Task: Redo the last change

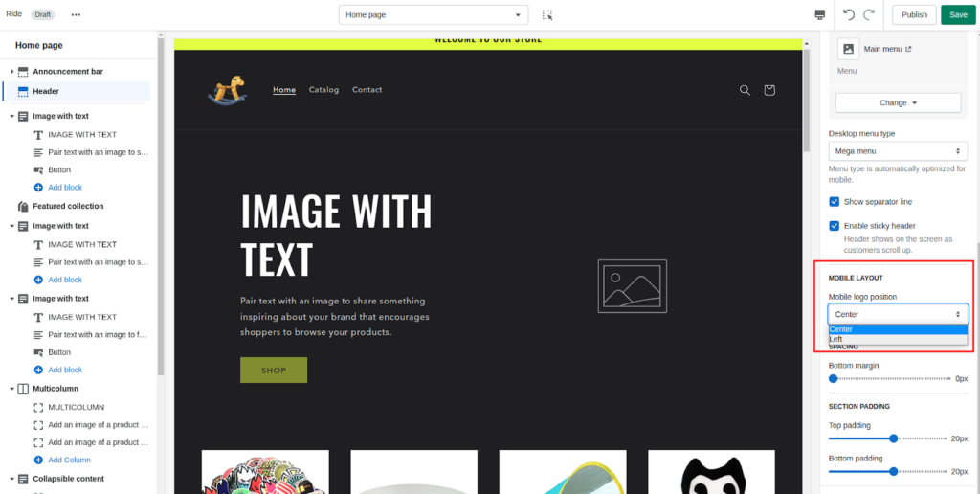Action: click(869, 14)
